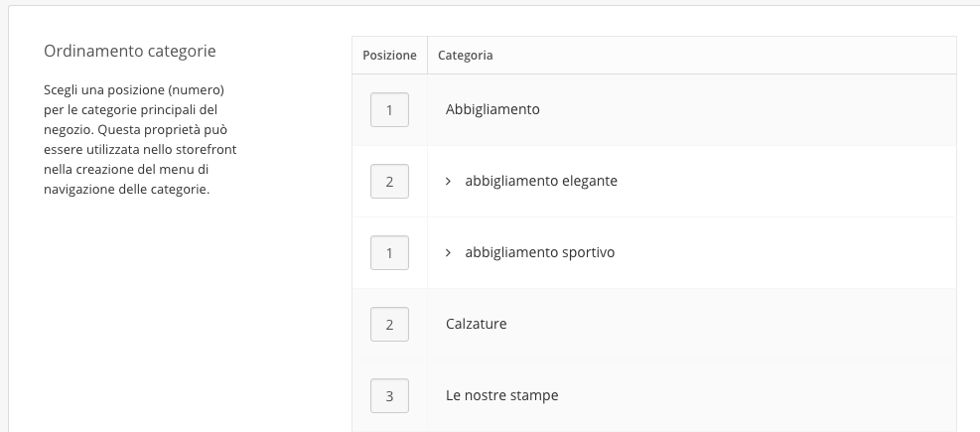Screen dimensions: 980x432
Task: Click the Calzature position input
Action: [x=389, y=325]
